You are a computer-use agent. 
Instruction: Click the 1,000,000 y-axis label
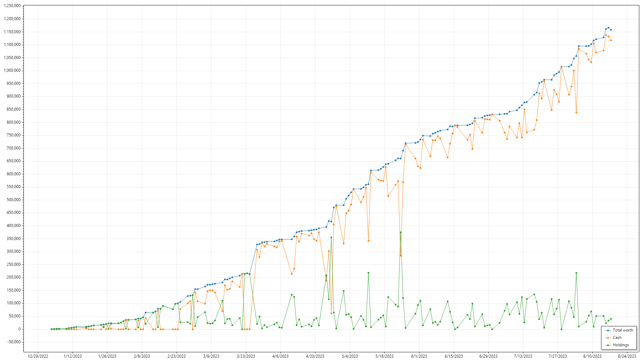[12, 70]
